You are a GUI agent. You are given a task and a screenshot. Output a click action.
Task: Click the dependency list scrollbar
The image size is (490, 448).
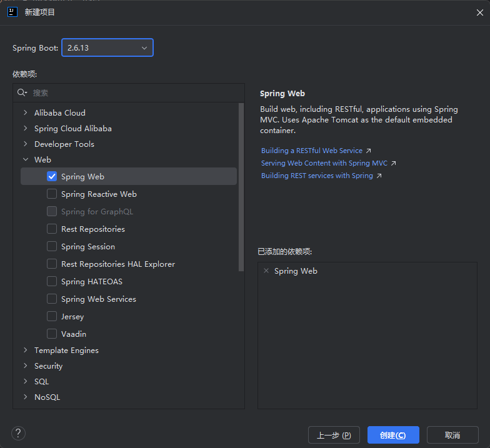click(241, 187)
